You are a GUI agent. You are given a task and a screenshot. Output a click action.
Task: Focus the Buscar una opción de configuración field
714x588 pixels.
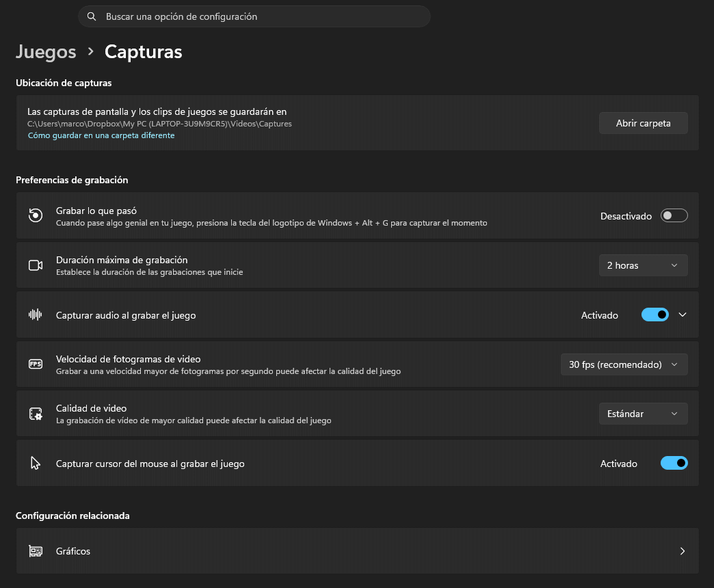[x=254, y=16]
